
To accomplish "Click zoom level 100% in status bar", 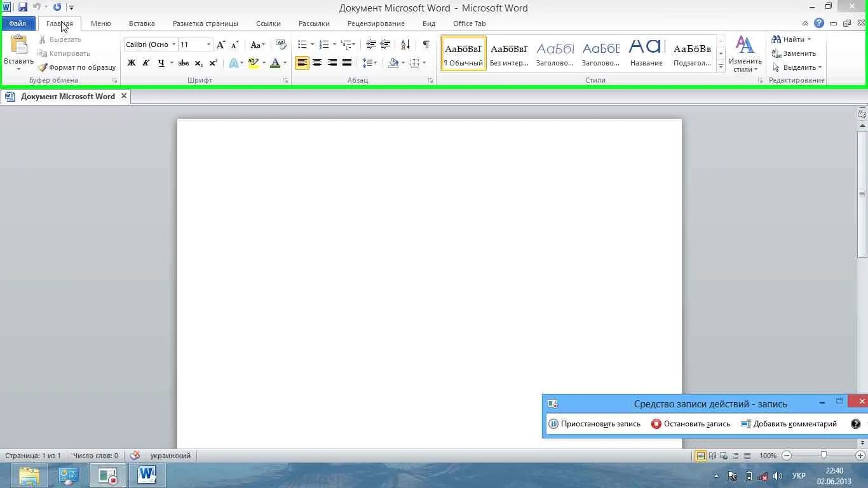I will point(768,456).
